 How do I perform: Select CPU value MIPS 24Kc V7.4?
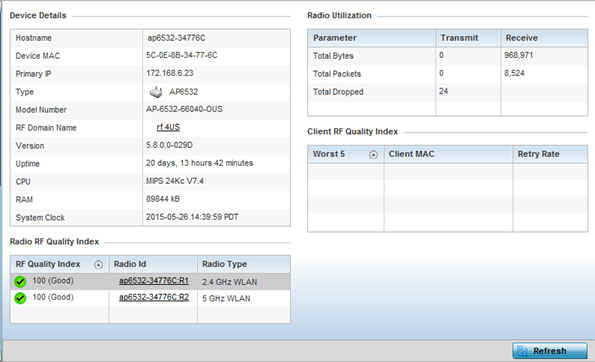pos(175,181)
